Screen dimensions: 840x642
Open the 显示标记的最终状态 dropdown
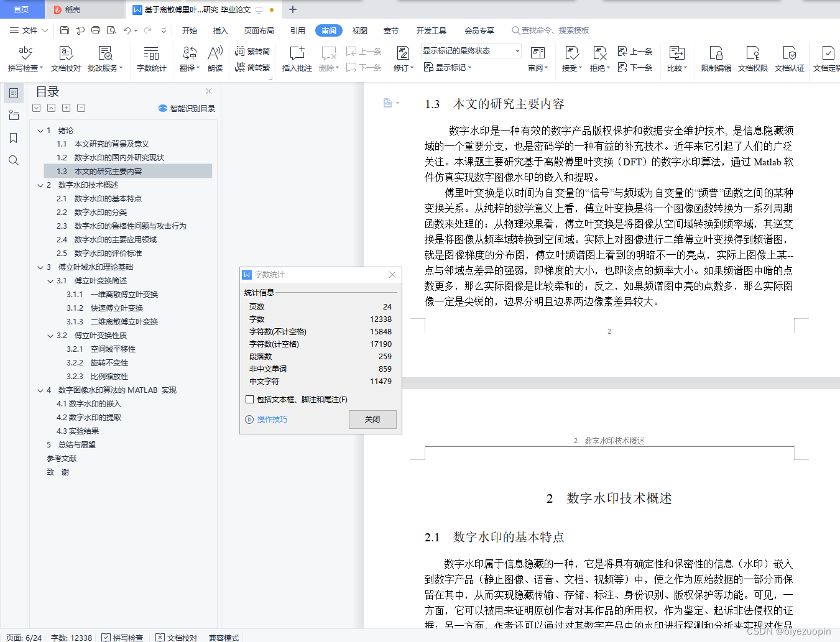tap(471, 51)
